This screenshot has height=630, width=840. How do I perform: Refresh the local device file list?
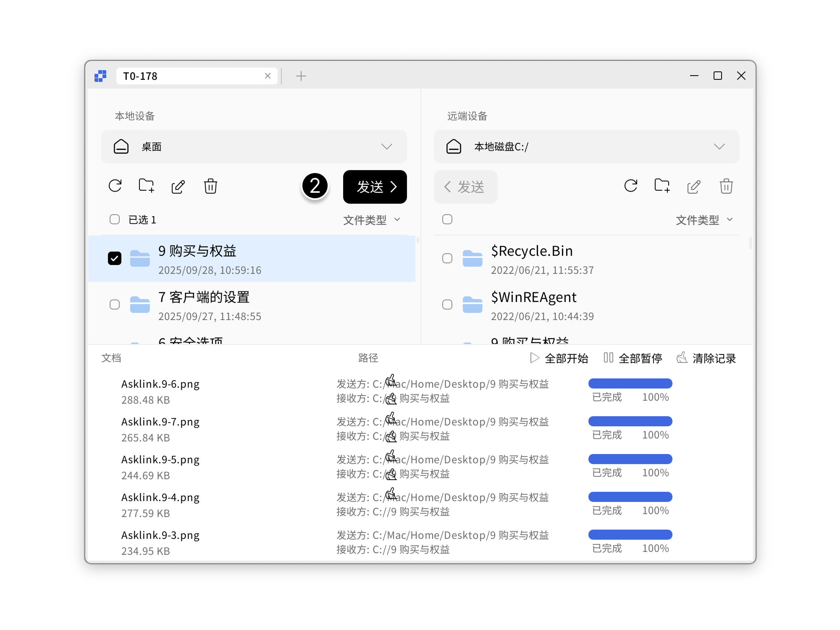(x=115, y=186)
